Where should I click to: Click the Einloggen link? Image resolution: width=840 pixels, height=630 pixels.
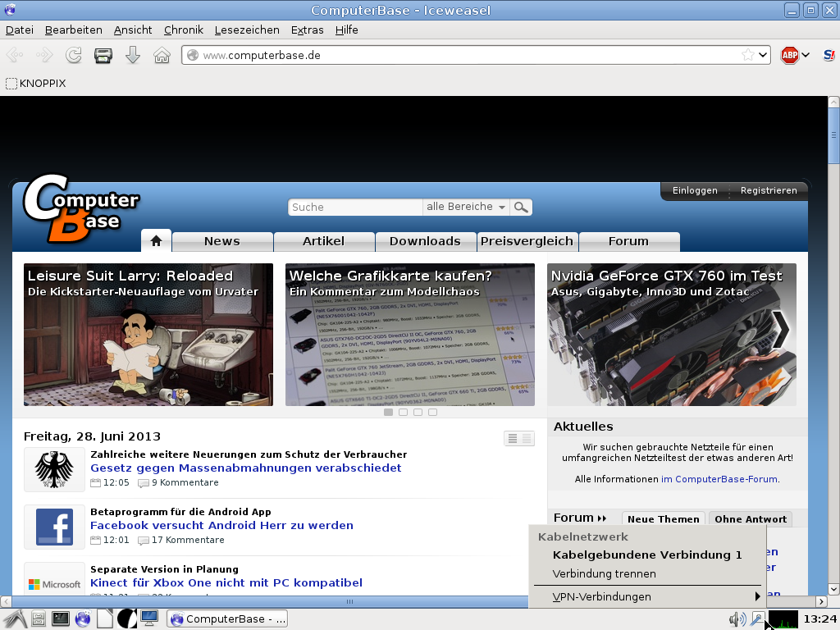coord(695,190)
